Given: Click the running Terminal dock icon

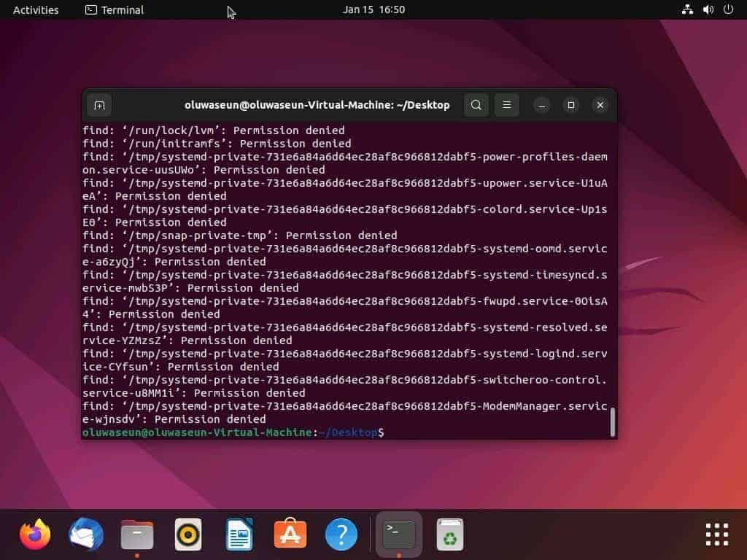Looking at the screenshot, I should pos(398,534).
